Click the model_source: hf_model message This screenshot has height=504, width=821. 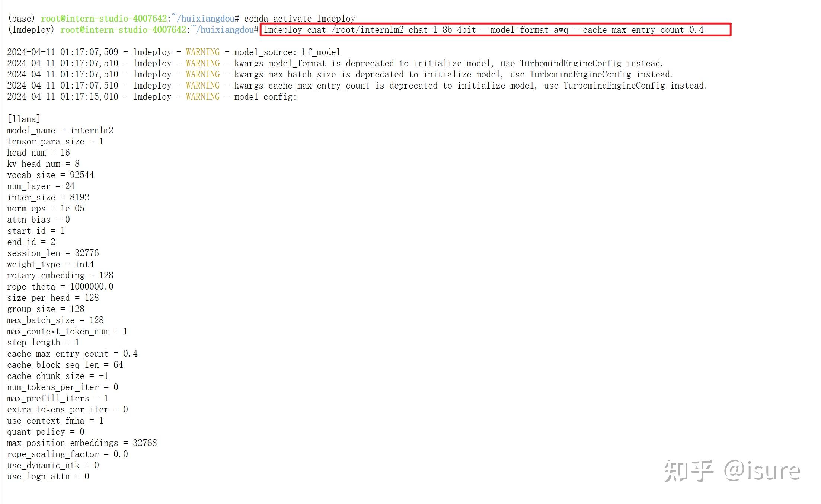(287, 52)
